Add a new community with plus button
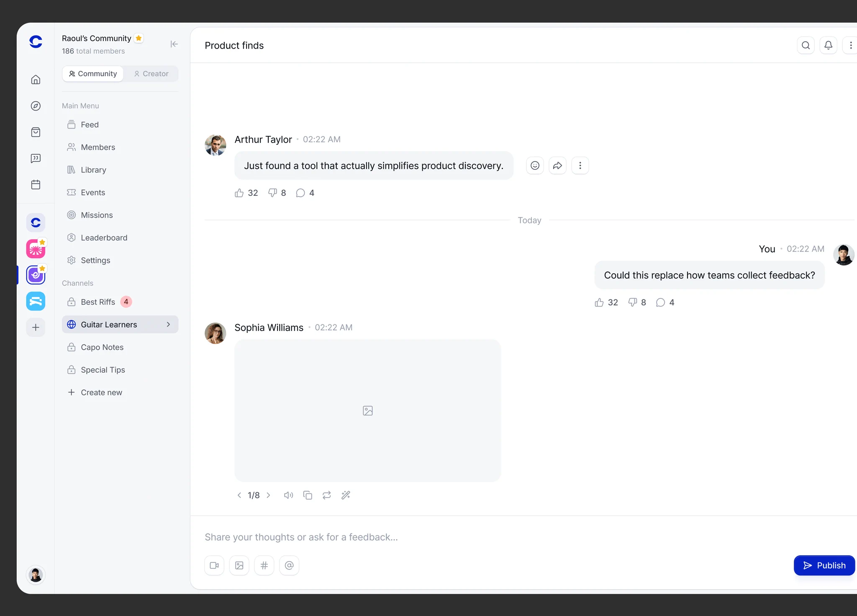Image resolution: width=857 pixels, height=616 pixels. [x=36, y=327]
